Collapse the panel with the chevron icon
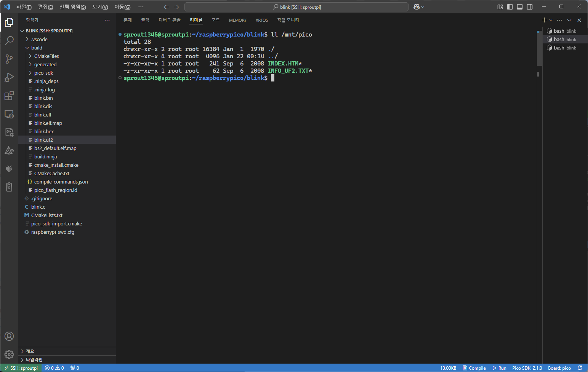This screenshot has height=372, width=588. 569,20
